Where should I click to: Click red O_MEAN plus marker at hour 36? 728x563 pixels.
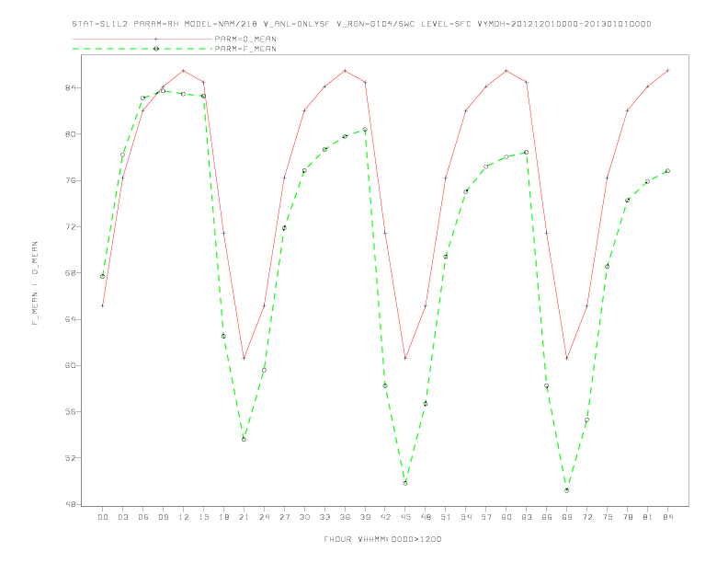coord(345,71)
